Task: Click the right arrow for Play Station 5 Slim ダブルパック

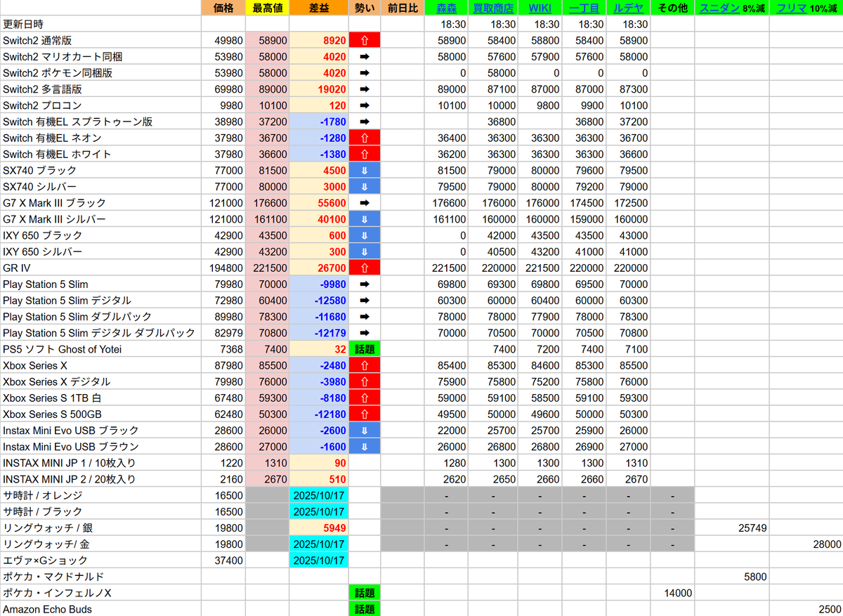Action: (364, 317)
